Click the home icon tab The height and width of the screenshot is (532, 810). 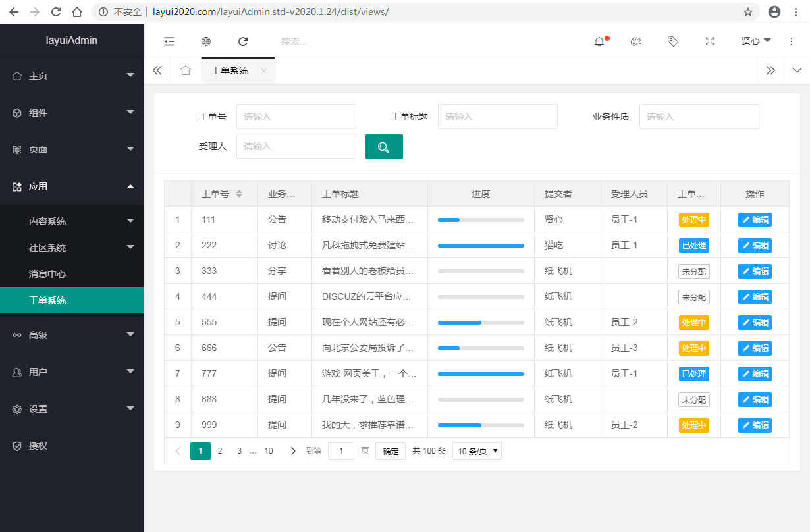click(186, 70)
